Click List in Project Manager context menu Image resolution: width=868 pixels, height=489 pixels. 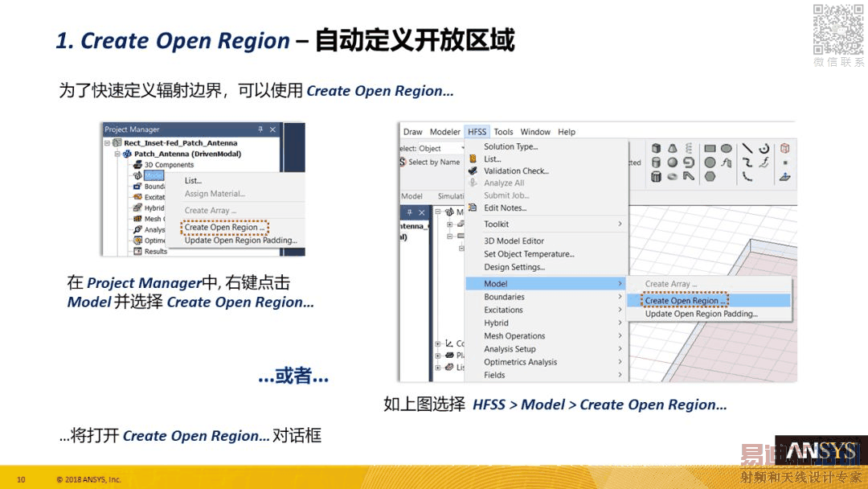click(193, 180)
